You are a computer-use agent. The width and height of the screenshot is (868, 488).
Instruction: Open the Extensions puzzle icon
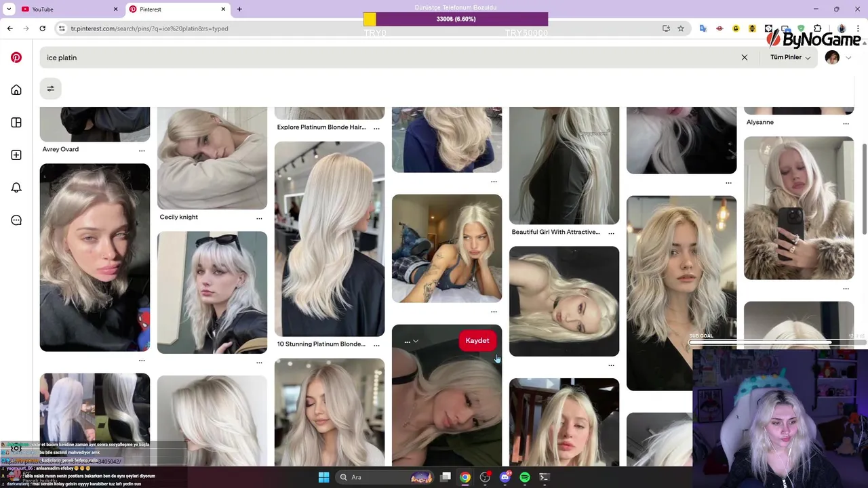click(817, 28)
